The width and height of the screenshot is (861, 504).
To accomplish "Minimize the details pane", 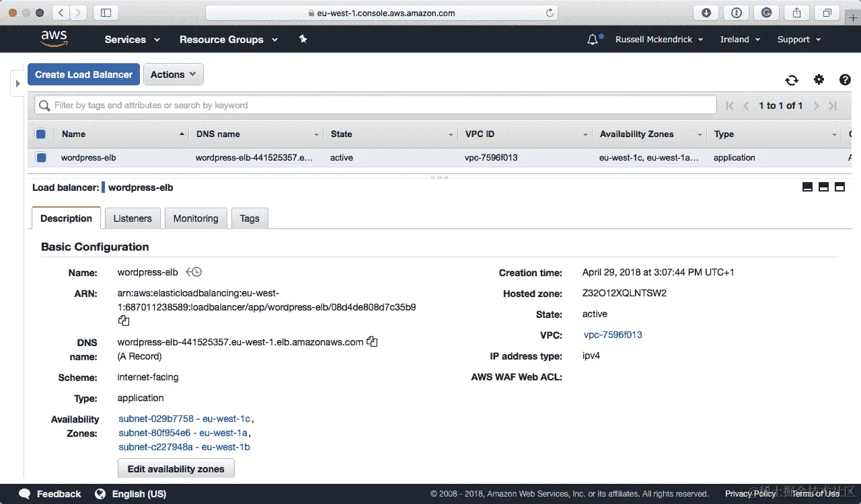I will [807, 187].
